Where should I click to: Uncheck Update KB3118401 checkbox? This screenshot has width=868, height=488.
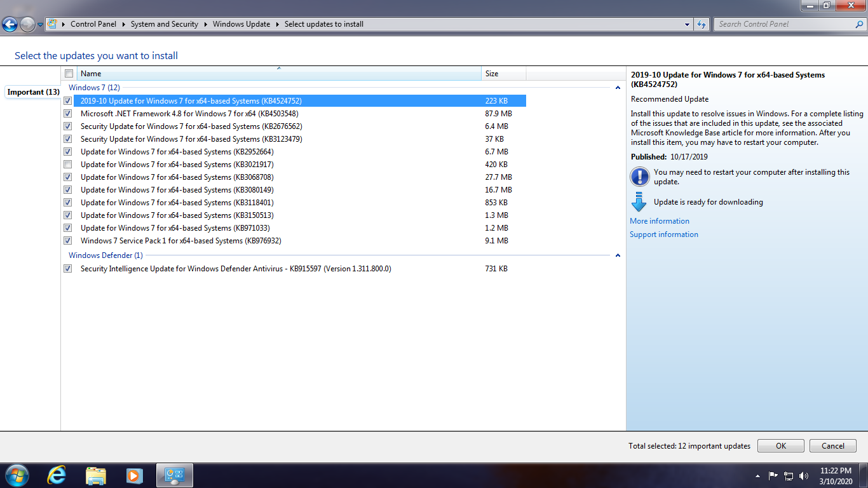[x=68, y=203]
